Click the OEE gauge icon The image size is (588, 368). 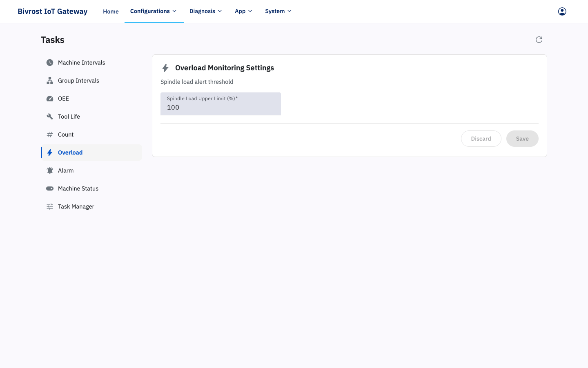coord(50,99)
